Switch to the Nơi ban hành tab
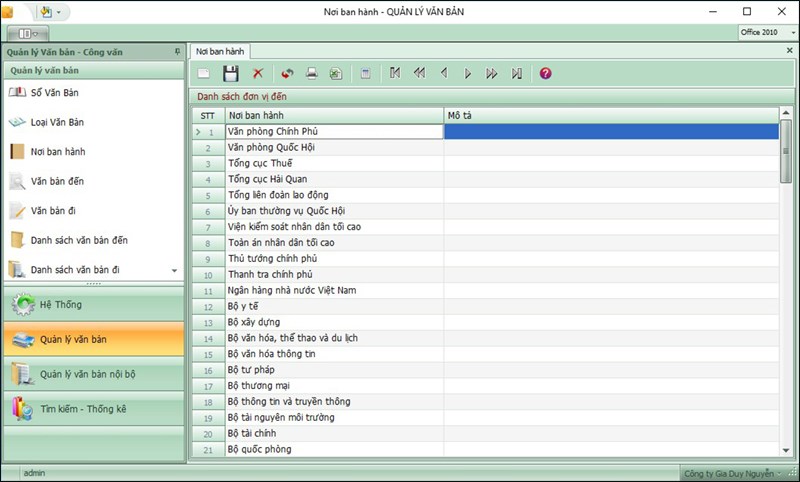The height and width of the screenshot is (482, 800). 217,51
